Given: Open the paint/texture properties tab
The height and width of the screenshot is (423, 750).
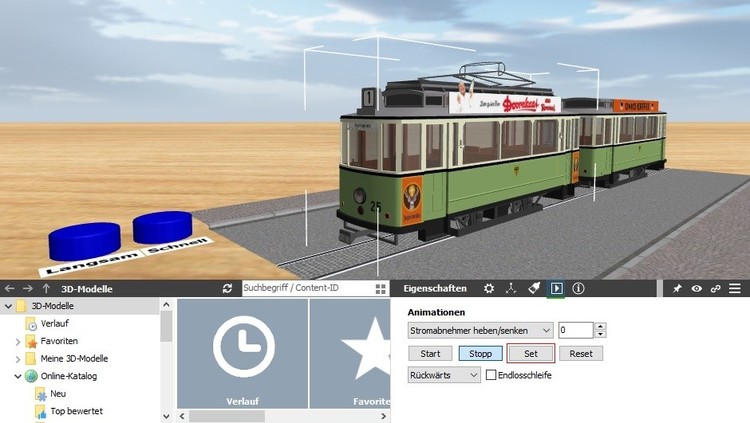Looking at the screenshot, I should (x=534, y=289).
